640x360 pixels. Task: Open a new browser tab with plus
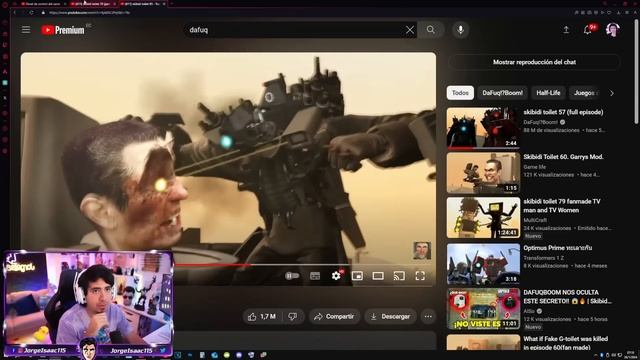click(172, 4)
